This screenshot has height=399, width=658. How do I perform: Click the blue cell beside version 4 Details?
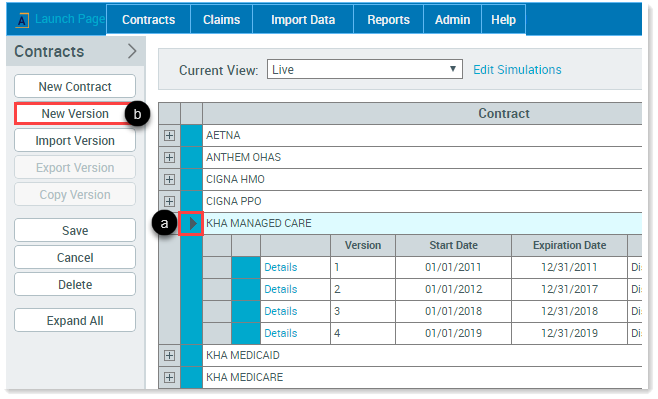point(245,333)
